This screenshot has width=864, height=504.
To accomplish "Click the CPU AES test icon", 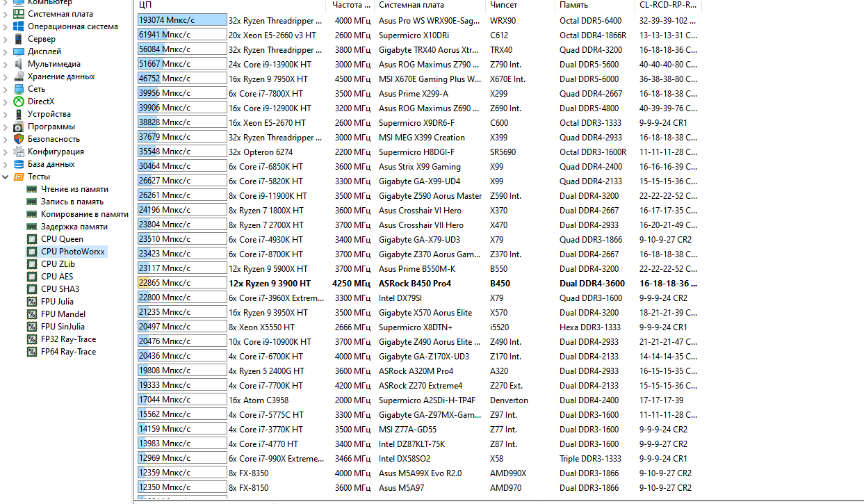I will (x=32, y=277).
